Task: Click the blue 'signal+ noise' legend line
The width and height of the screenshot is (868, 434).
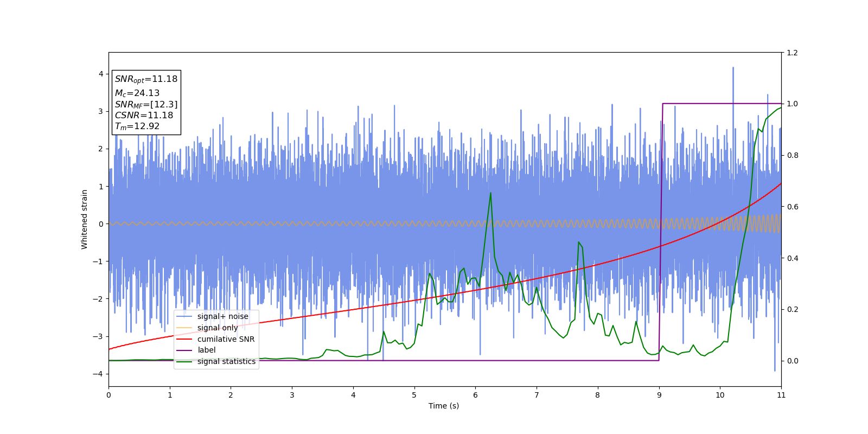Action: (x=184, y=317)
